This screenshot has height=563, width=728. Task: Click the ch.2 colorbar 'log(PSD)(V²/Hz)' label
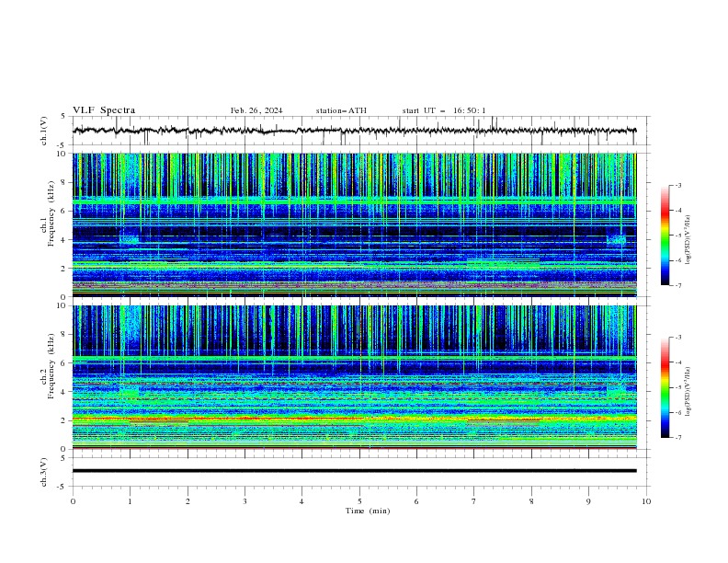click(x=688, y=391)
